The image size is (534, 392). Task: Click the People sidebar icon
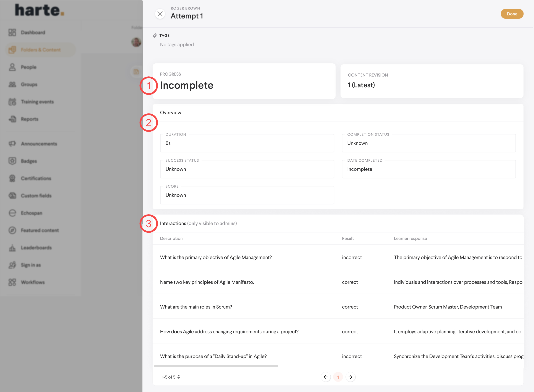point(12,67)
